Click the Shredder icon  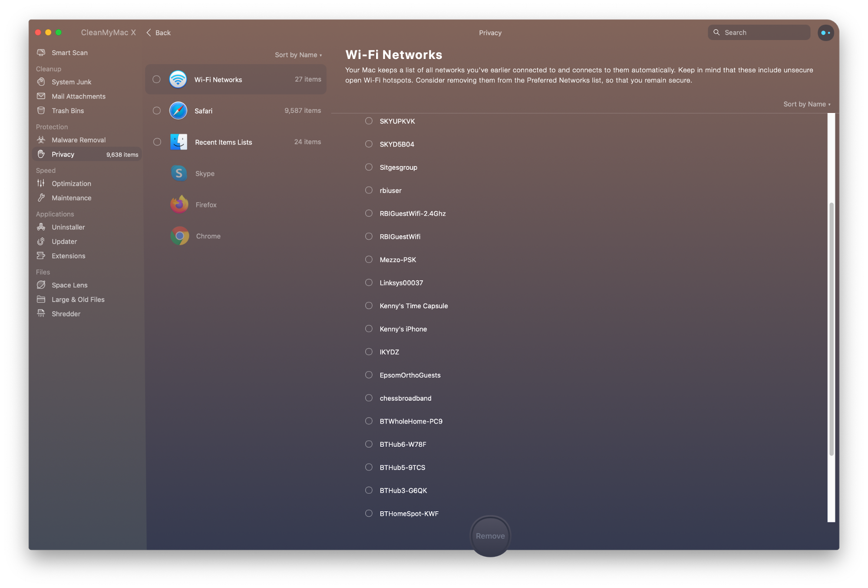coord(41,314)
